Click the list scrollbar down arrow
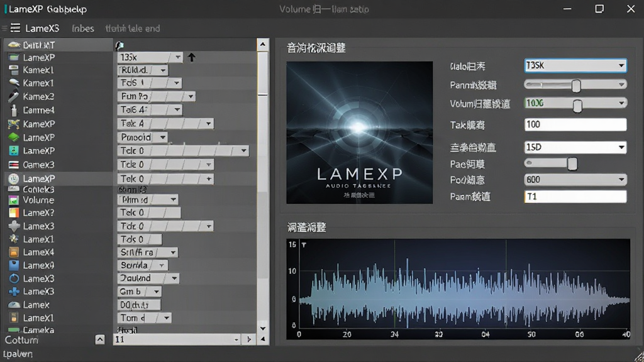The image size is (644, 362). (263, 328)
